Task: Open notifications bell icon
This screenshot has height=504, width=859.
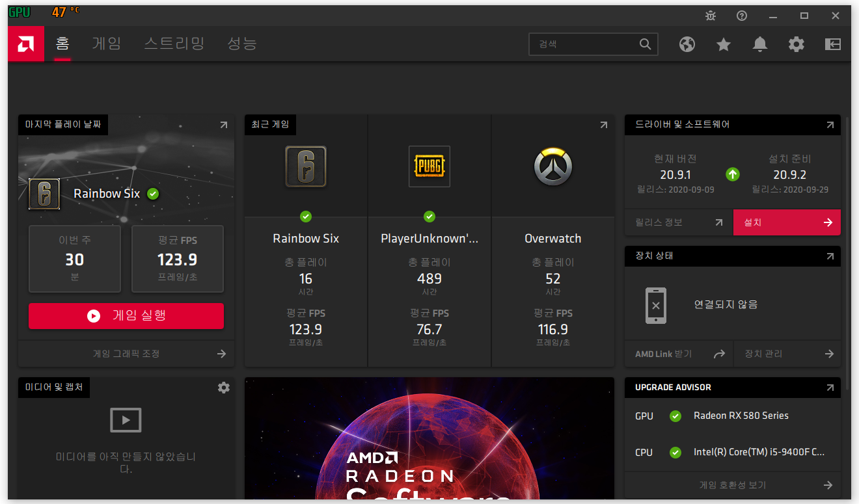Action: tap(760, 44)
